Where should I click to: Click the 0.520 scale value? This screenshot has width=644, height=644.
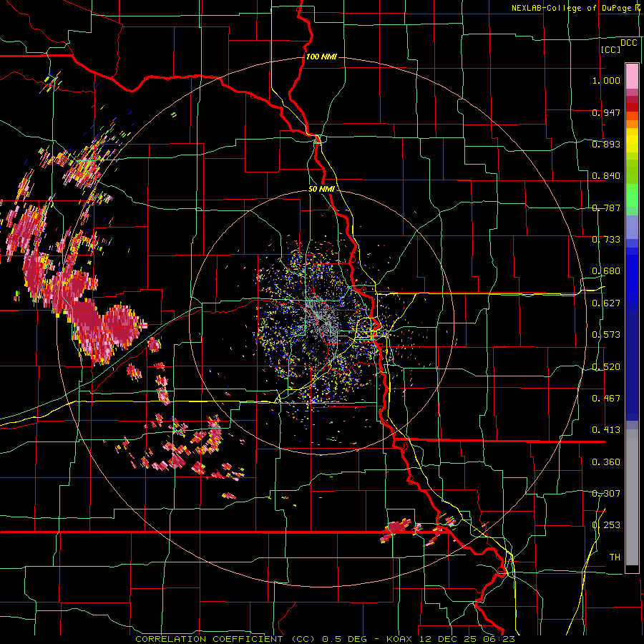[x=606, y=367]
